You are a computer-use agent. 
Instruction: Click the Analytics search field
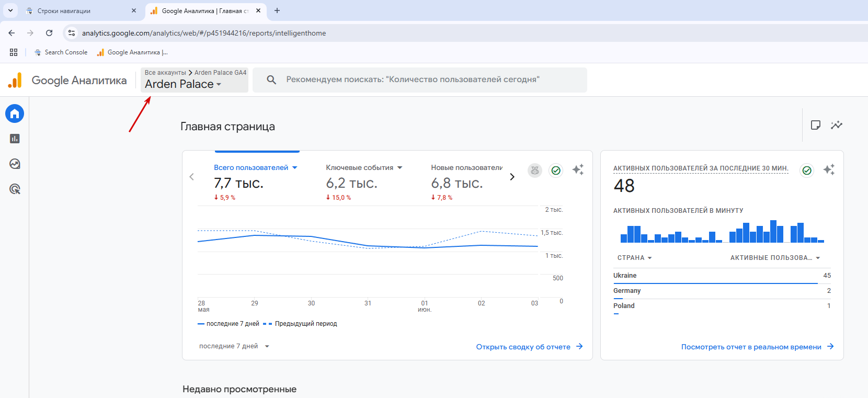click(420, 79)
